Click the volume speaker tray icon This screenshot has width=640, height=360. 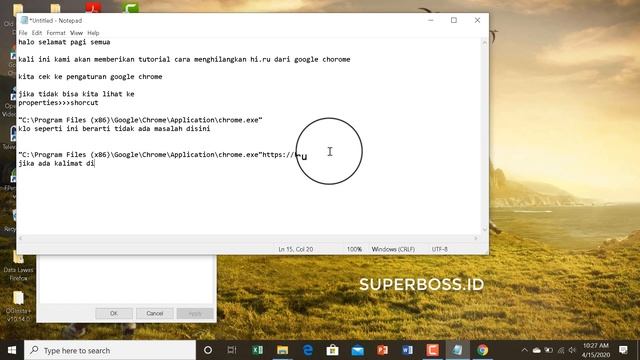572,350
